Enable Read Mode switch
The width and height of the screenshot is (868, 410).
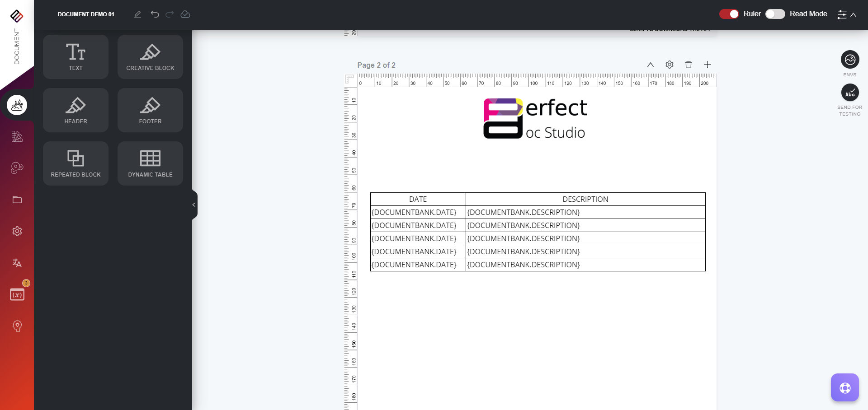point(775,14)
